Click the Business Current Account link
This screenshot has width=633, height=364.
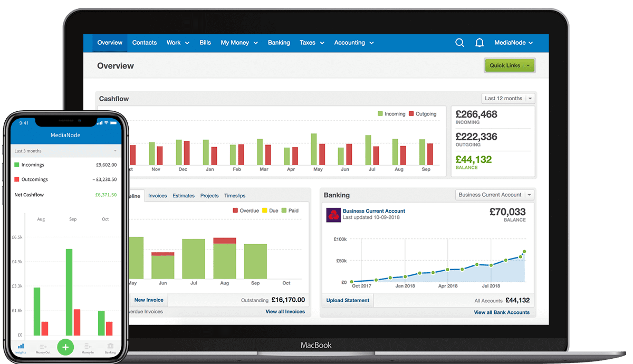374,211
